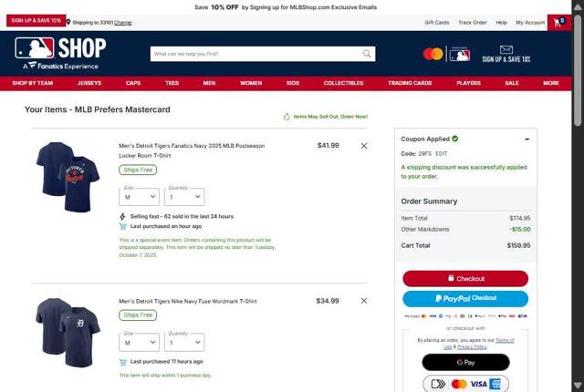
Task: Open the Collectibles menu
Action: tap(343, 83)
